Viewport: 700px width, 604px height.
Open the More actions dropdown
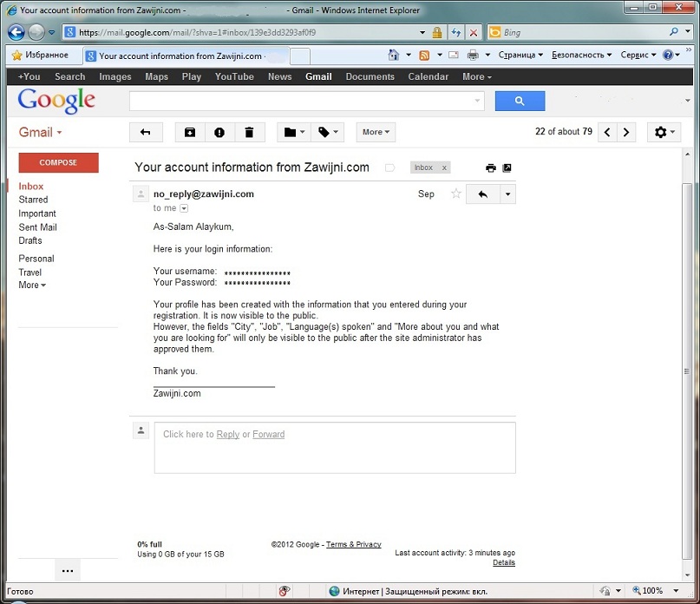pos(376,132)
